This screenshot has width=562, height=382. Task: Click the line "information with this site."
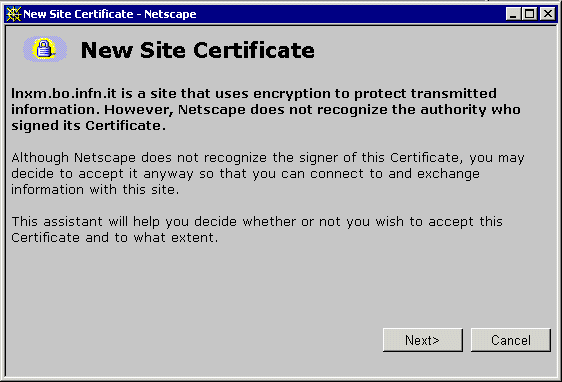[95, 189]
